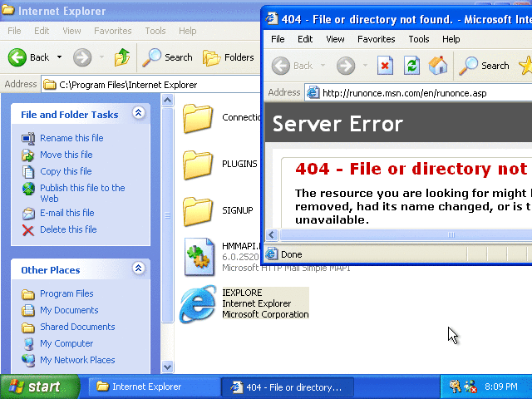
Task: Click the E-mail this file envelope icon
Action: (28, 214)
